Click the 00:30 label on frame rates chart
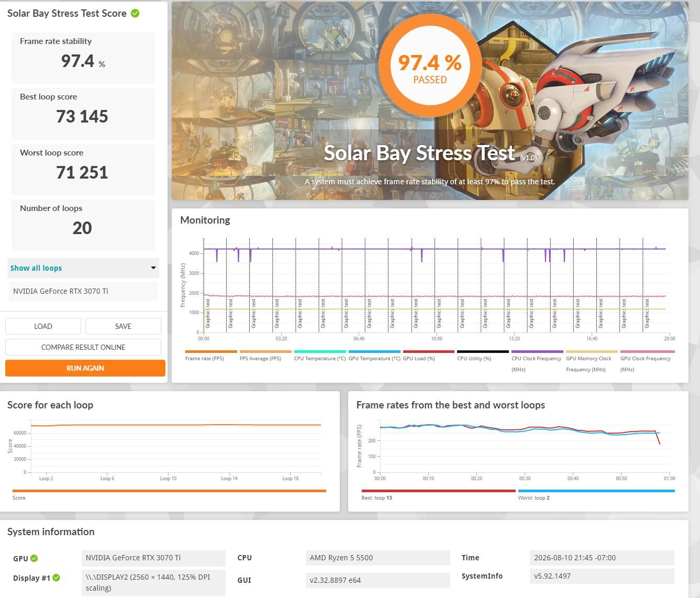This screenshot has width=700, height=598. tap(525, 479)
